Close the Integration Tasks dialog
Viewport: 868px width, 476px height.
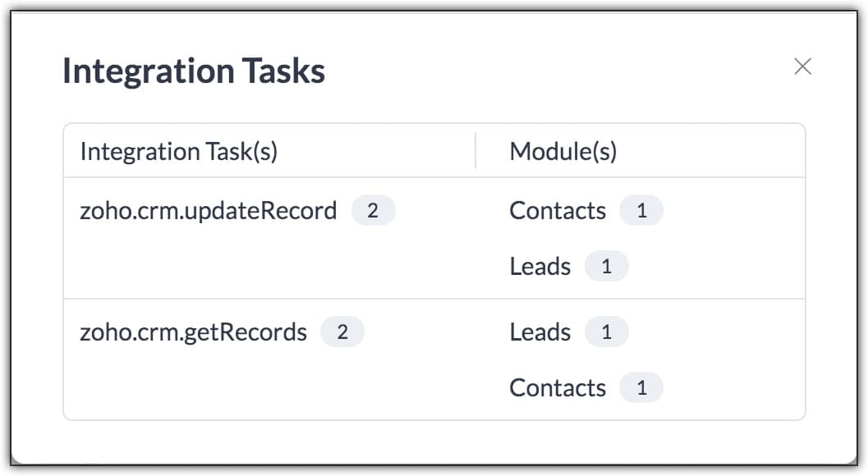802,67
